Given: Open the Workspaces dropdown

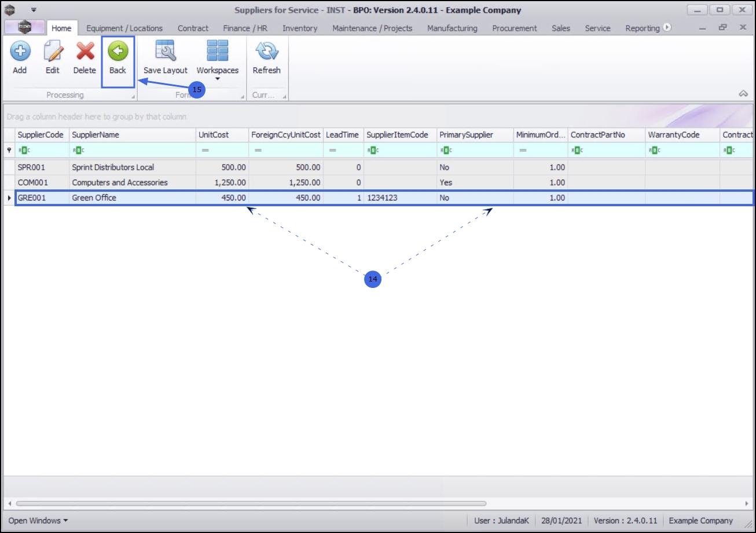Looking at the screenshot, I should [x=218, y=61].
